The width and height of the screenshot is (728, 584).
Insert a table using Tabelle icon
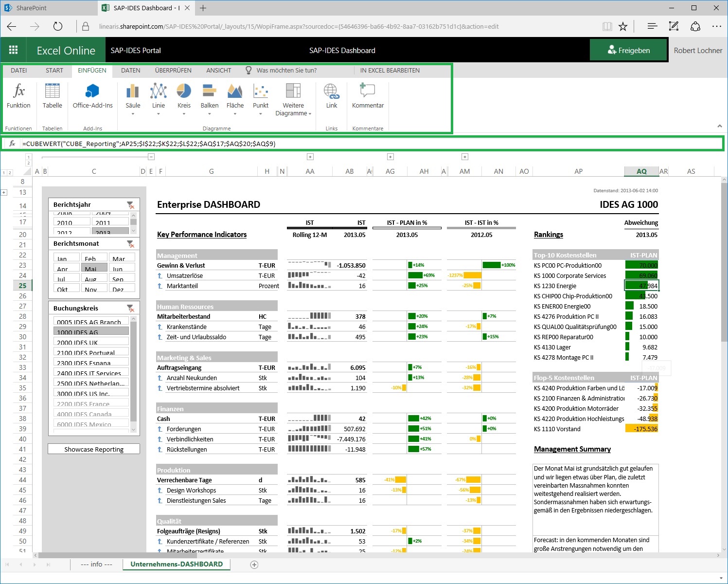[x=52, y=96]
